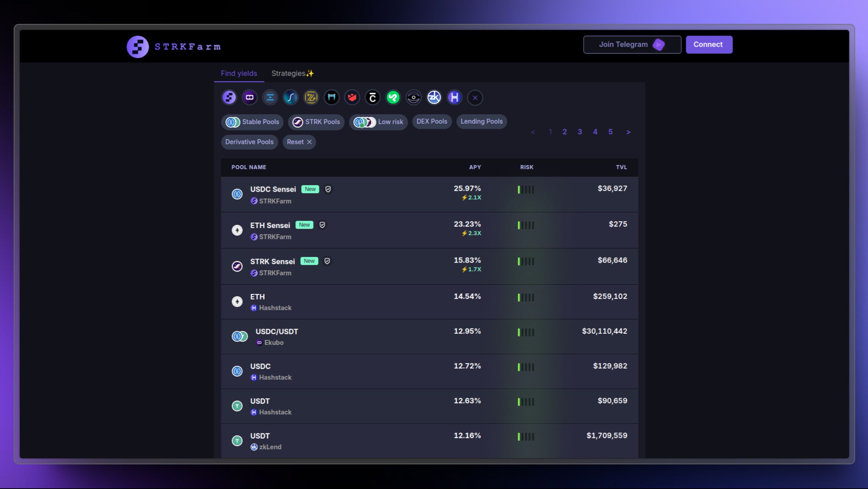Switch to the Strategies tab

tap(293, 73)
